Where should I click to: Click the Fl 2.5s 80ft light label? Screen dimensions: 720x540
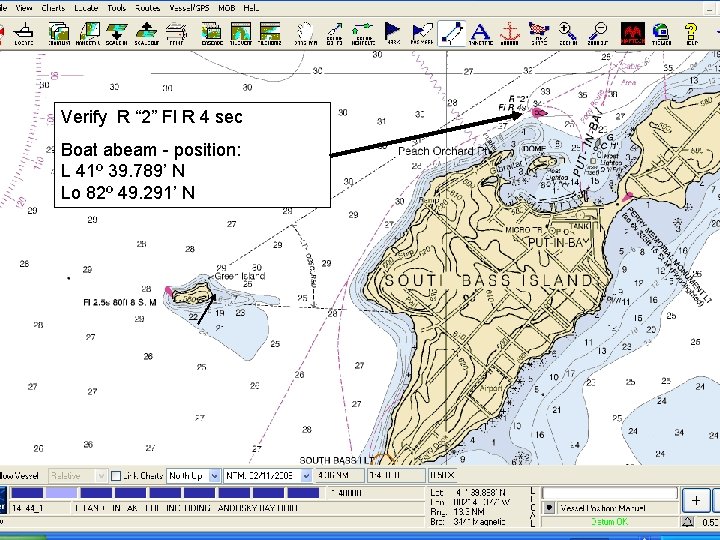[120, 302]
